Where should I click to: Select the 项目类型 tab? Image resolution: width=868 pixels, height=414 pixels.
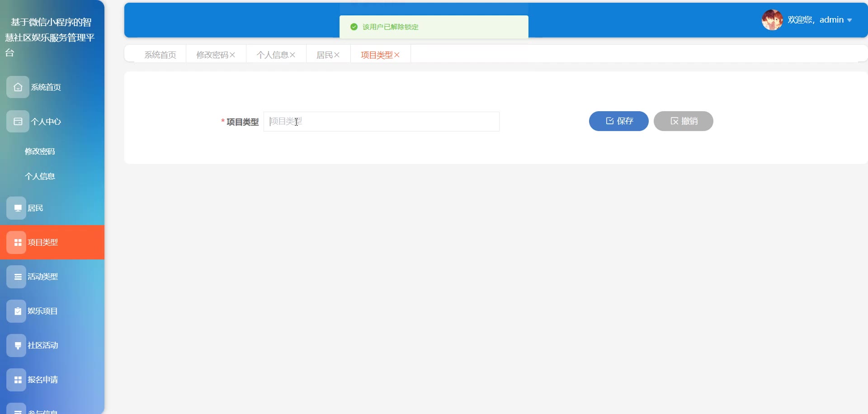377,55
